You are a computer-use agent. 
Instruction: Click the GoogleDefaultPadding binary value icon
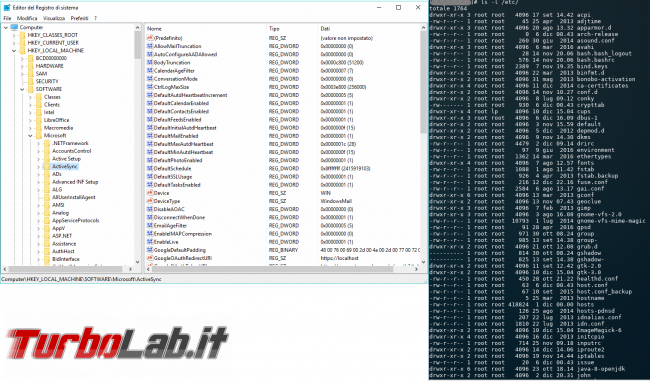(x=150, y=250)
